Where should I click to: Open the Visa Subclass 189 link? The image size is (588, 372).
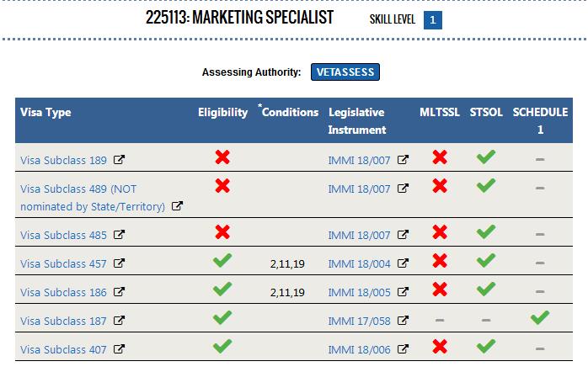63,161
